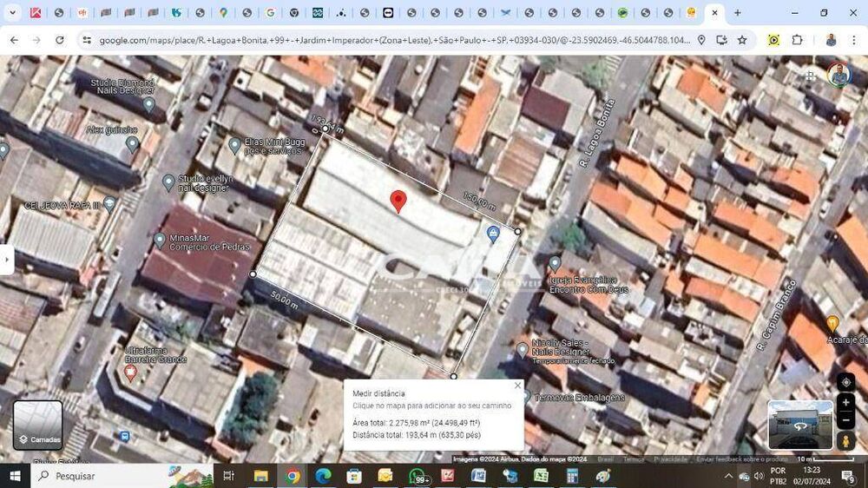Reload the Google Maps page

point(59,40)
